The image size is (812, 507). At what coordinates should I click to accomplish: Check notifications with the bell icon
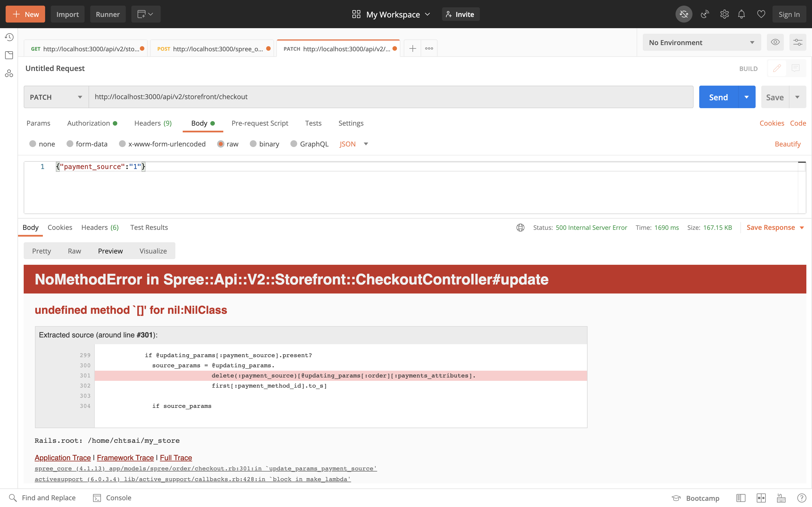tap(741, 14)
